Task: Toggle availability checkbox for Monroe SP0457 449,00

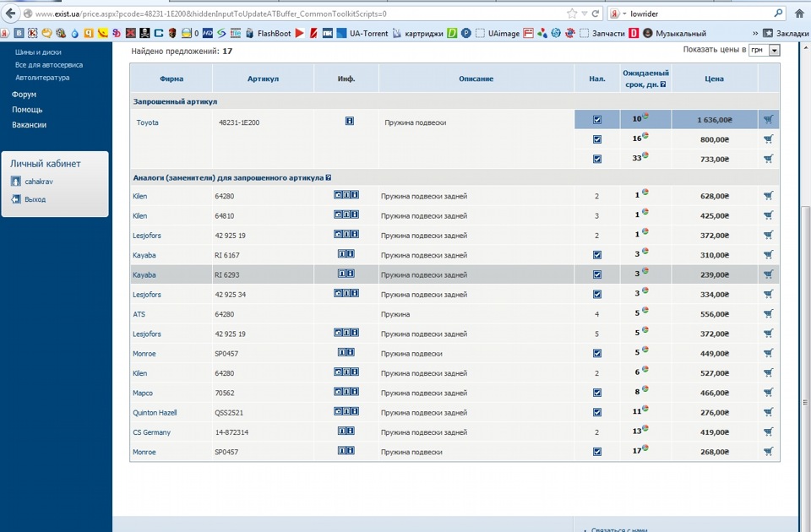Action: tap(597, 354)
